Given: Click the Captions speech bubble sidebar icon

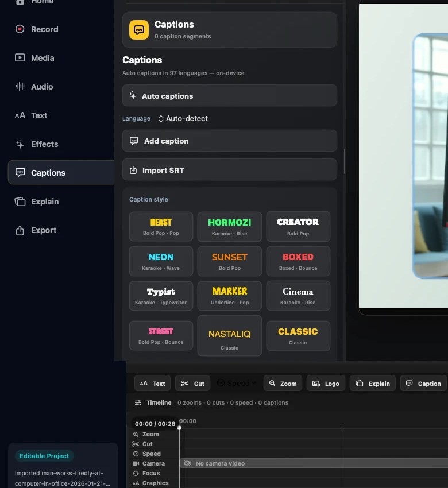Looking at the screenshot, I should [20, 172].
